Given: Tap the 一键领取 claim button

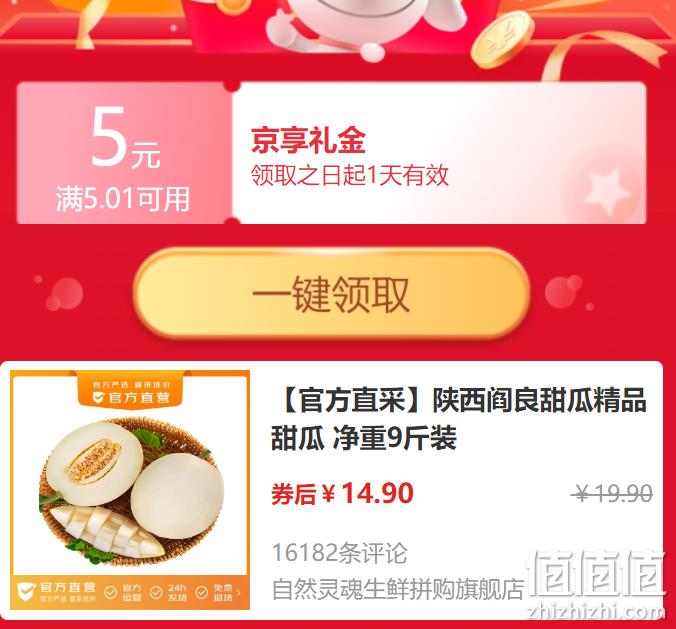Looking at the screenshot, I should click(x=331, y=293).
